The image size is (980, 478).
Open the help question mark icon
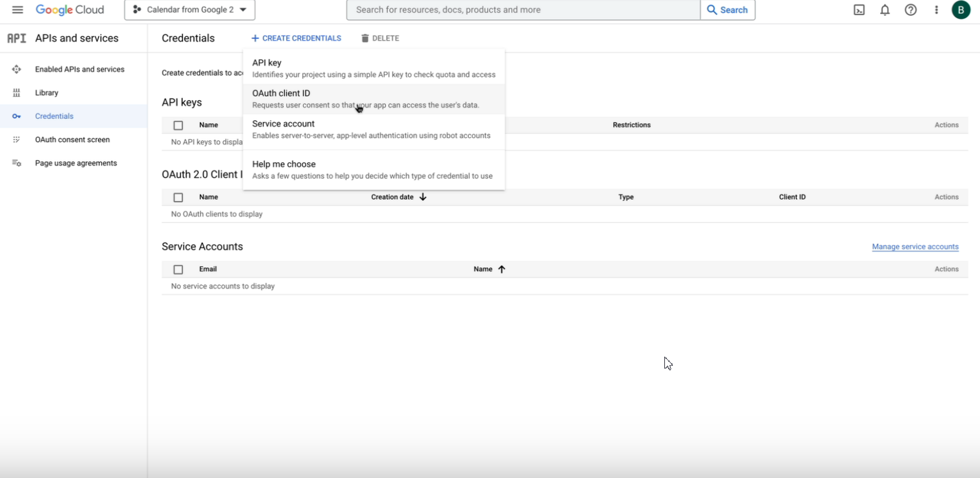click(910, 10)
